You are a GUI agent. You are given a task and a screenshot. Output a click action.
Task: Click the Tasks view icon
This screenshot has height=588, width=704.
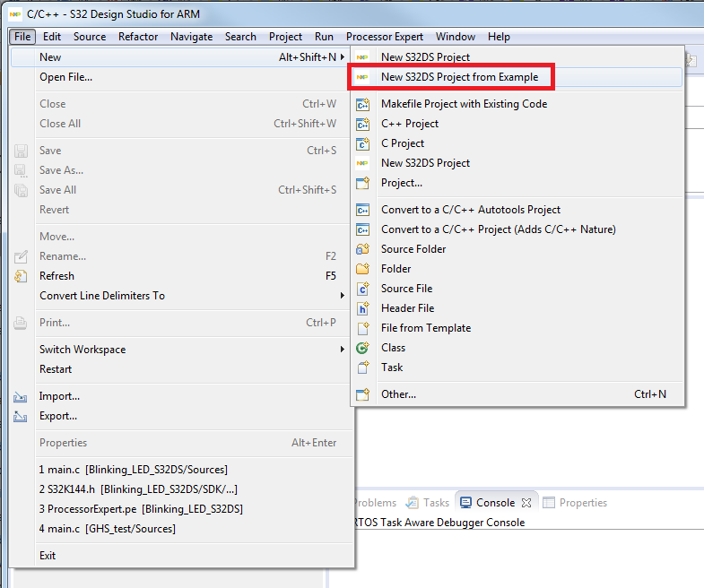point(412,503)
